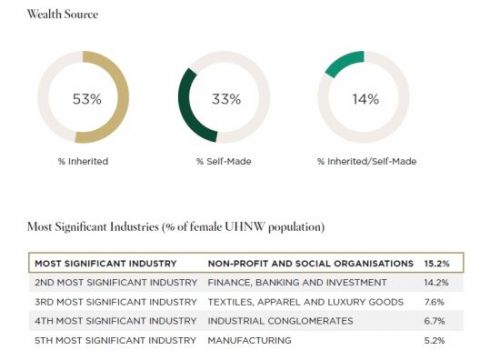
Task: Click the Wealth Source heading
Action: coord(63,14)
